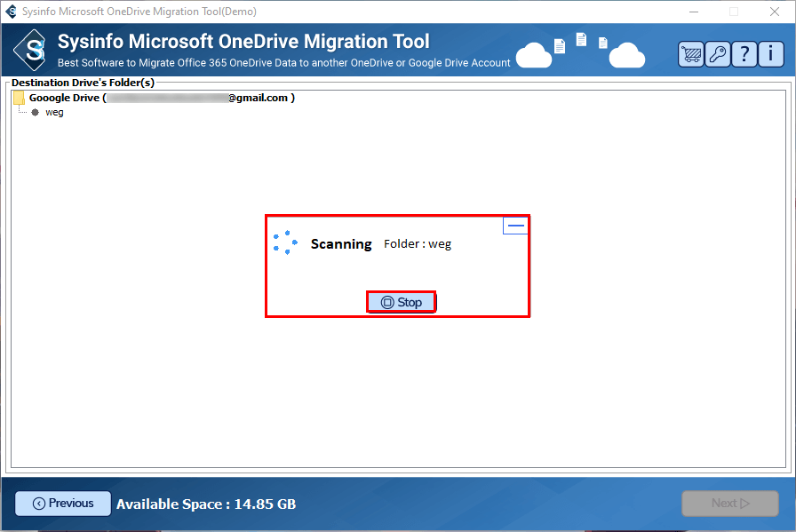Viewport: 796px width, 532px height.
Task: Select the weg folder in tree
Action: point(54,112)
